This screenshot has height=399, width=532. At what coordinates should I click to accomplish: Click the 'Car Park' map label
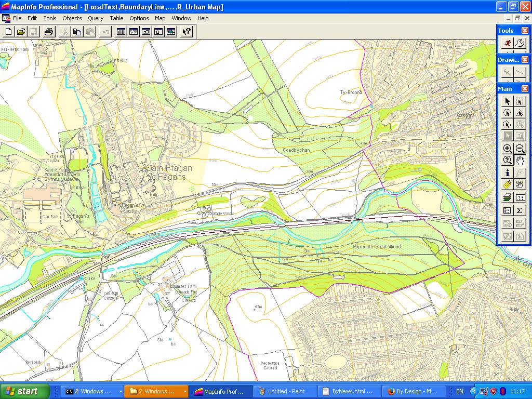(50, 217)
